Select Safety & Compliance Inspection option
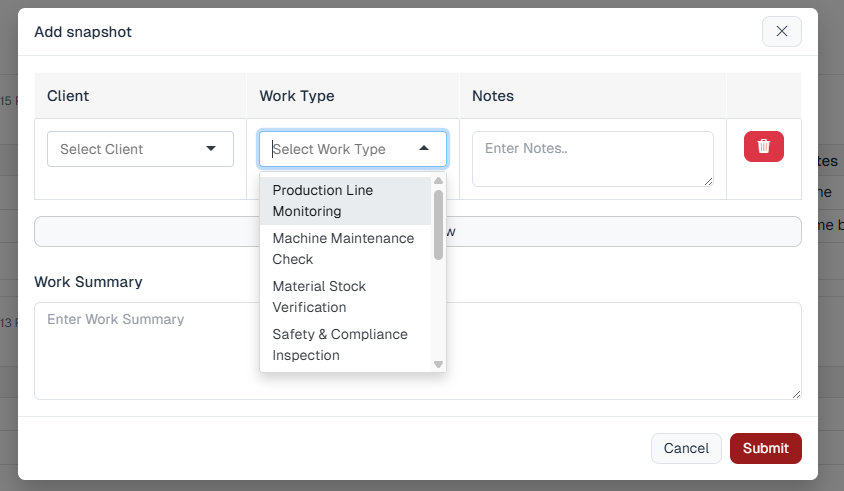 [345, 345]
